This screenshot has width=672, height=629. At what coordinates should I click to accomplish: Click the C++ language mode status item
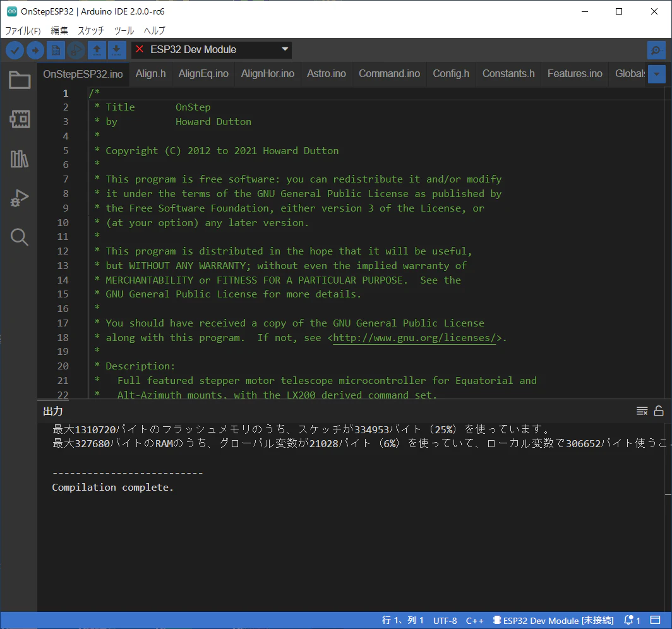coord(475,620)
